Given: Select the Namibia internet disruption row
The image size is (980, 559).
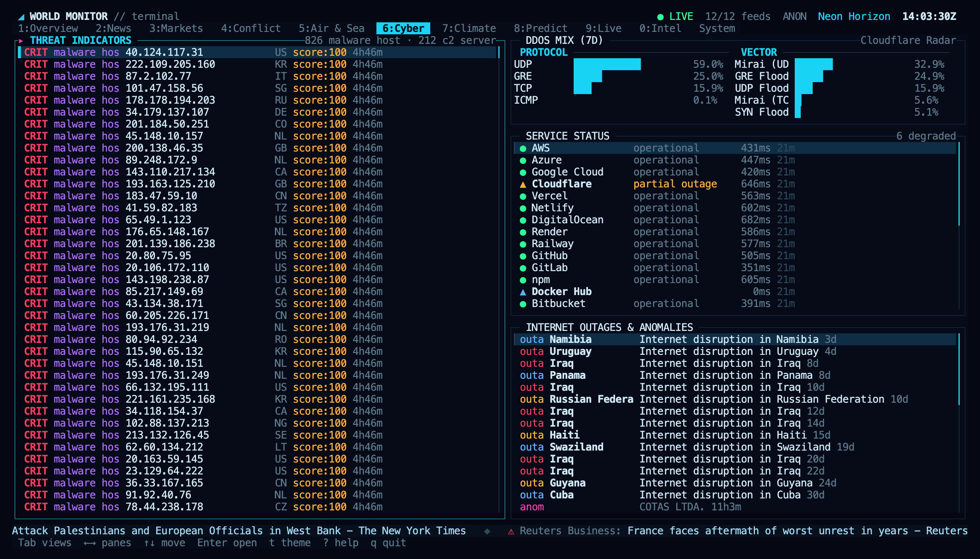Looking at the screenshot, I should click(735, 339).
